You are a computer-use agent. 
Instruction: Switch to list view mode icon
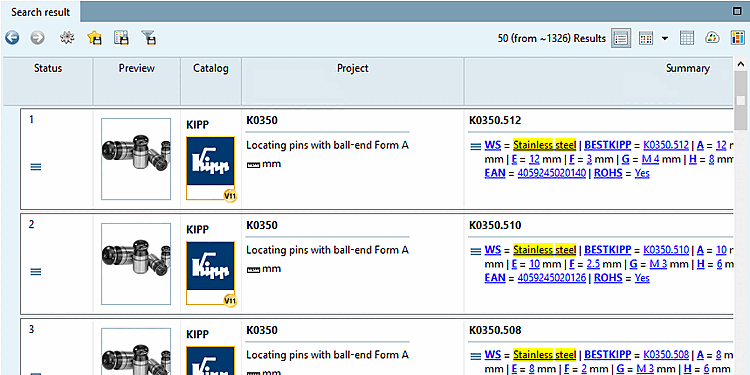point(621,38)
